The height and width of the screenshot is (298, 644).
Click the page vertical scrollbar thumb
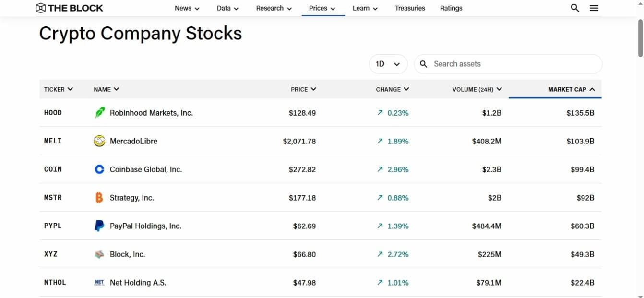(x=640, y=38)
